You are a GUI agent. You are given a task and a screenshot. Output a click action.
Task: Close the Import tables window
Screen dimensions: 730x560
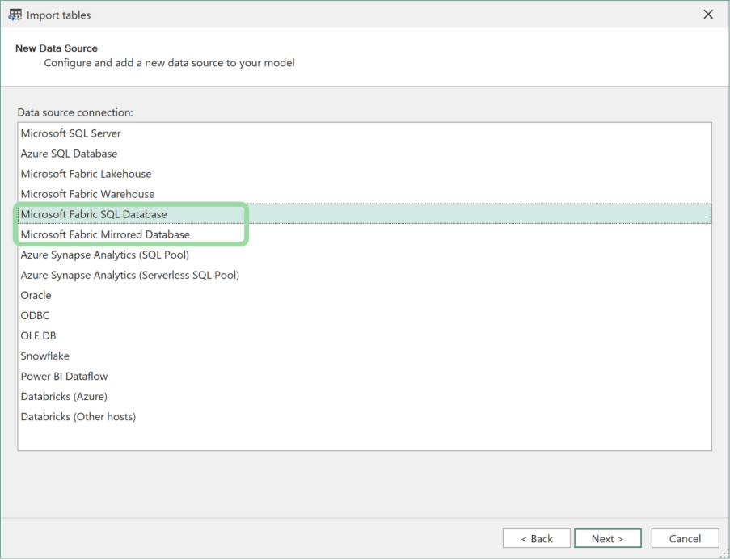click(708, 15)
